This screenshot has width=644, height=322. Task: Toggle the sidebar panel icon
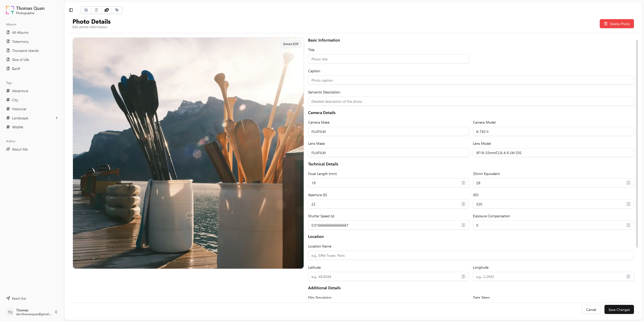[71, 10]
